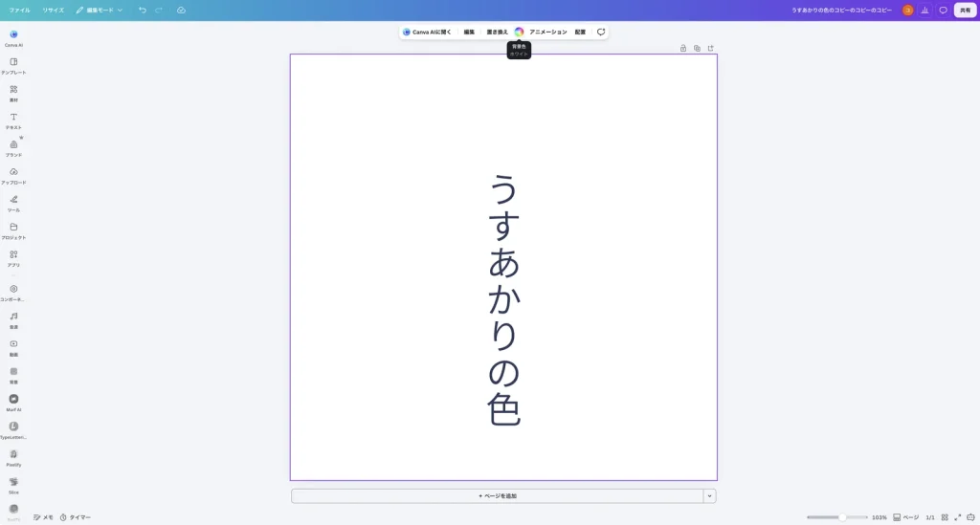Enter fullscreen with the expand icon

coord(957,517)
